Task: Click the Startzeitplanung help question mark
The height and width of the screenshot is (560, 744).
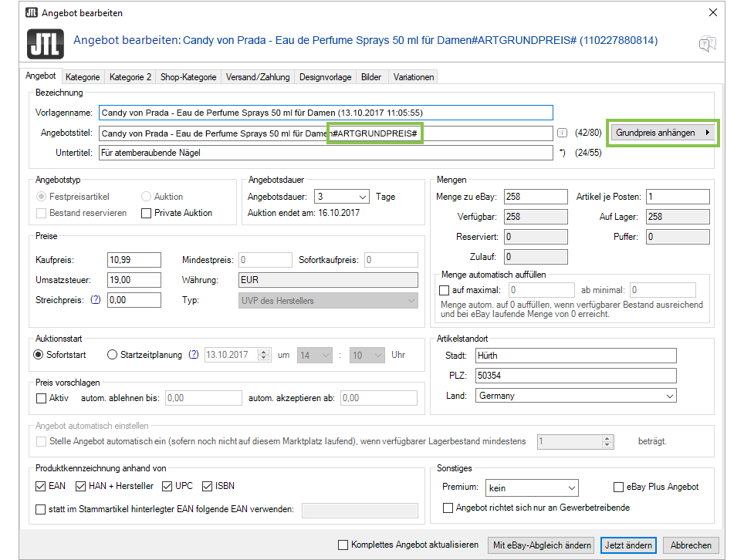Action: click(194, 355)
